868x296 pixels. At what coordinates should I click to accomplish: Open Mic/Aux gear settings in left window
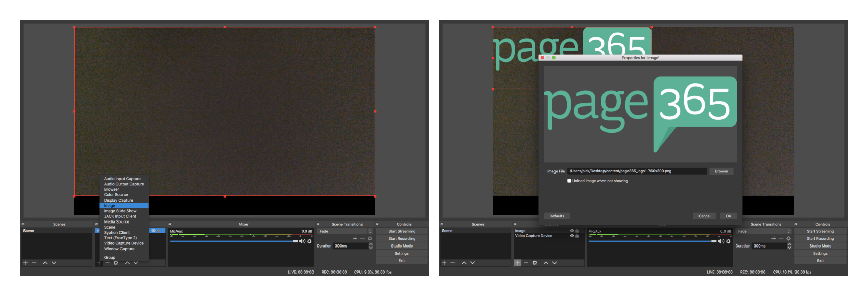[309, 241]
